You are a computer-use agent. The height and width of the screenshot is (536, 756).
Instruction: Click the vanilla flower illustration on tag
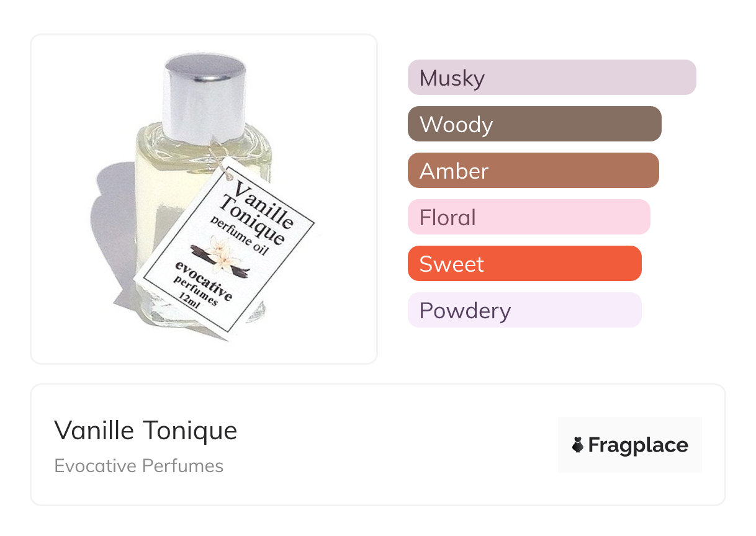tap(220, 254)
